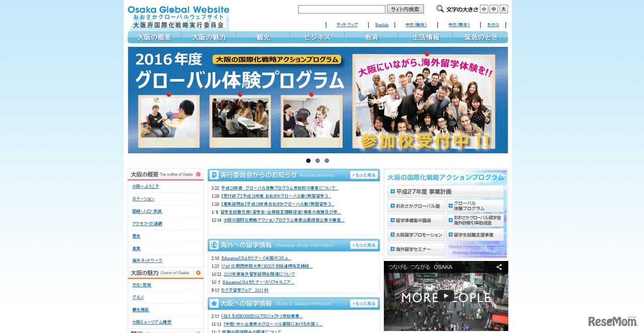Click もっと見る on the Announcements panel
Viewport: 644px width, 333px height.
363,174
